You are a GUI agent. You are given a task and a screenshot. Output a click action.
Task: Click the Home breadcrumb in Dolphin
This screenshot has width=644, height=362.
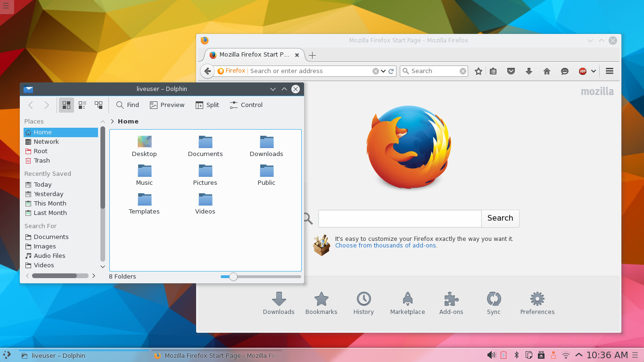(x=128, y=122)
